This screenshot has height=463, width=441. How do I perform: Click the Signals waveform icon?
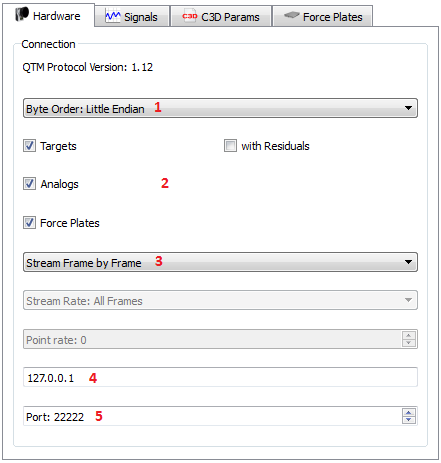(x=113, y=16)
